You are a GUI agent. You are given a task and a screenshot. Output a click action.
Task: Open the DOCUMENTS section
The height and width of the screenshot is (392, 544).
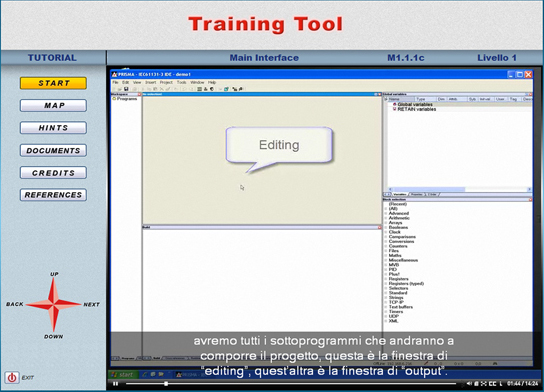click(x=53, y=150)
